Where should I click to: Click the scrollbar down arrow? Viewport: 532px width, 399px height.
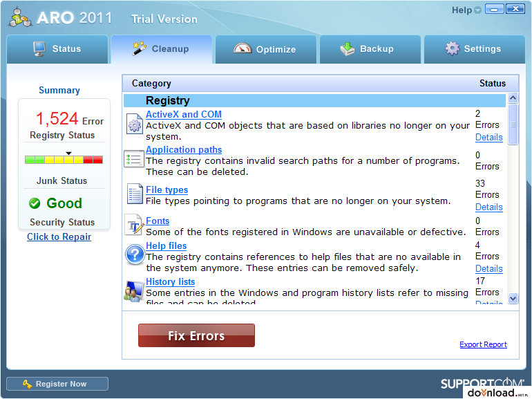pos(513,299)
